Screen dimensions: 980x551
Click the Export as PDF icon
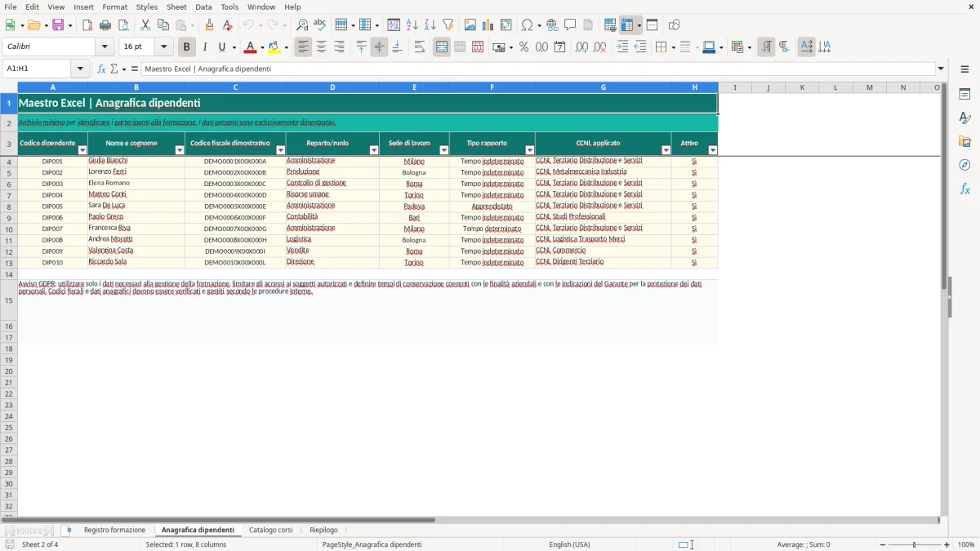[x=87, y=25]
